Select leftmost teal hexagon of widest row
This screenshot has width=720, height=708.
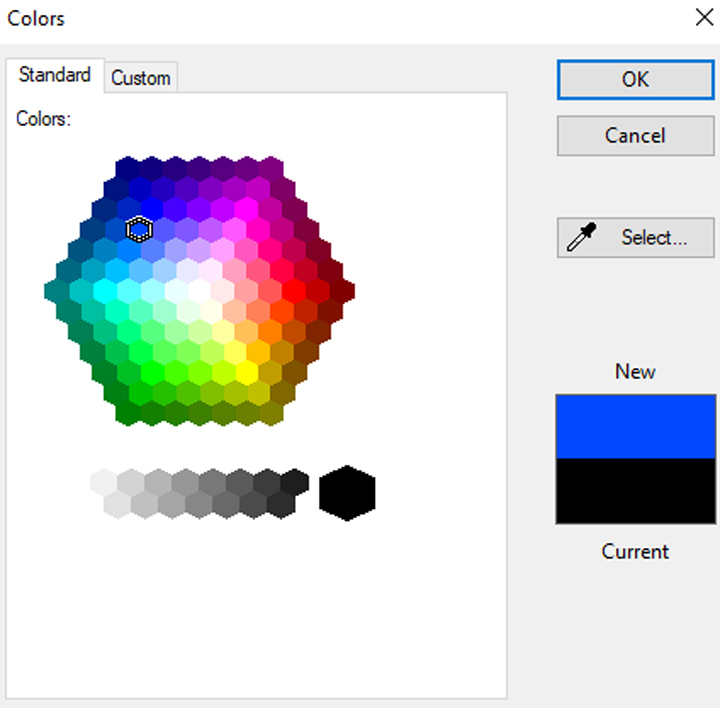tap(56, 291)
